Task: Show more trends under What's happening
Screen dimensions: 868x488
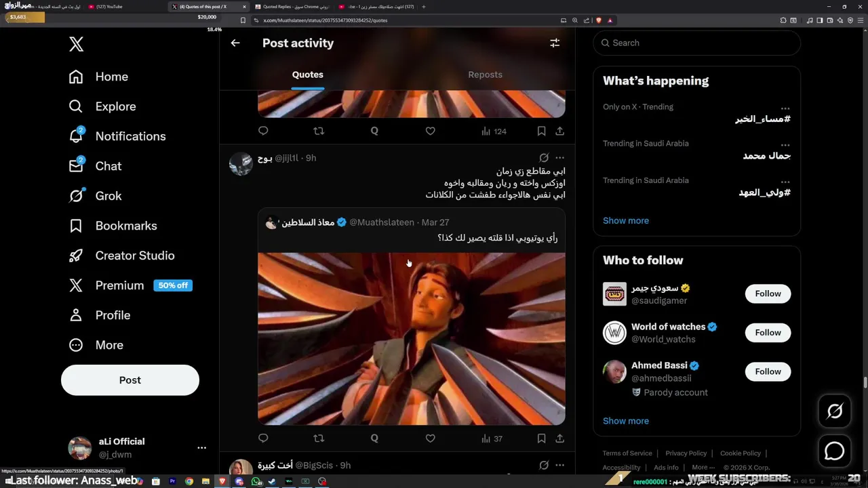Action: click(626, 220)
